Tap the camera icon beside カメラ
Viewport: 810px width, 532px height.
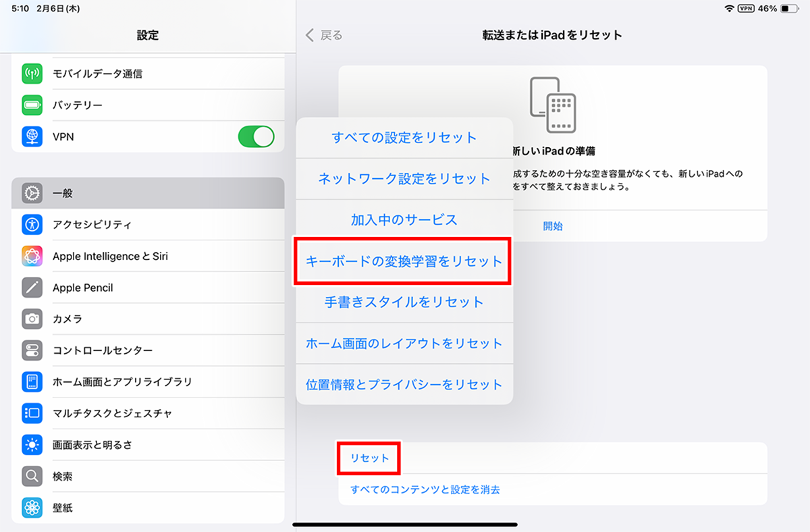tap(32, 319)
